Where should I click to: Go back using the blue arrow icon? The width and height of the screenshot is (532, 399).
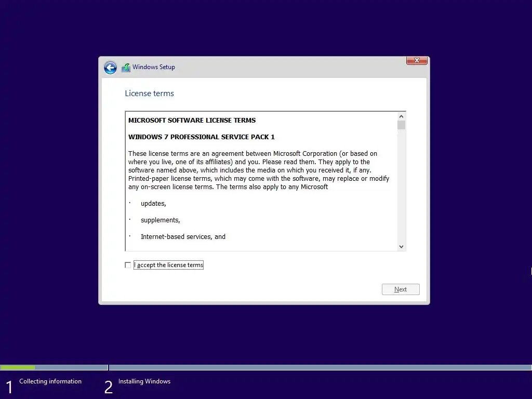[110, 68]
